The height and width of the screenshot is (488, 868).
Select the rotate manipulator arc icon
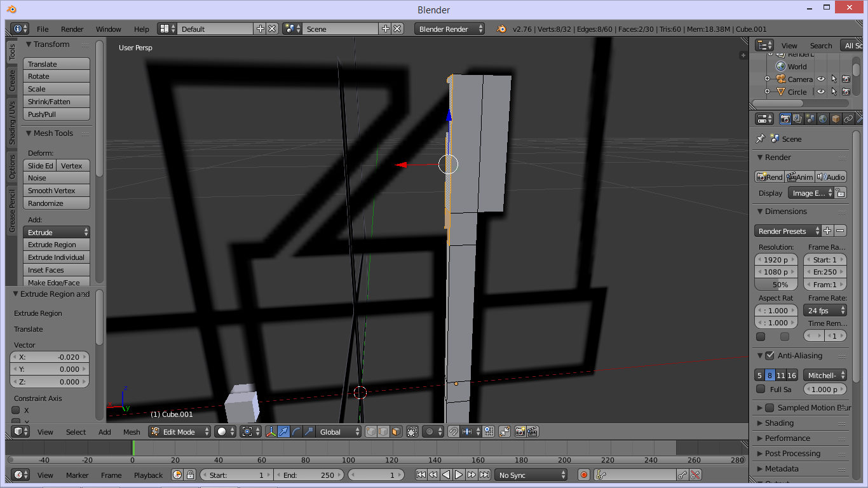(x=296, y=431)
